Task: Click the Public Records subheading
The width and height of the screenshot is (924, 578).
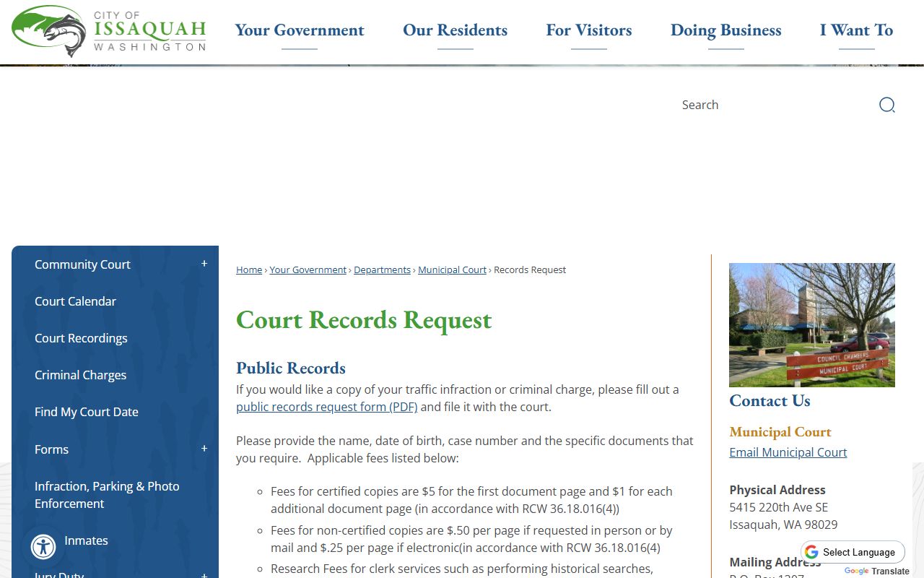Action: point(291,368)
